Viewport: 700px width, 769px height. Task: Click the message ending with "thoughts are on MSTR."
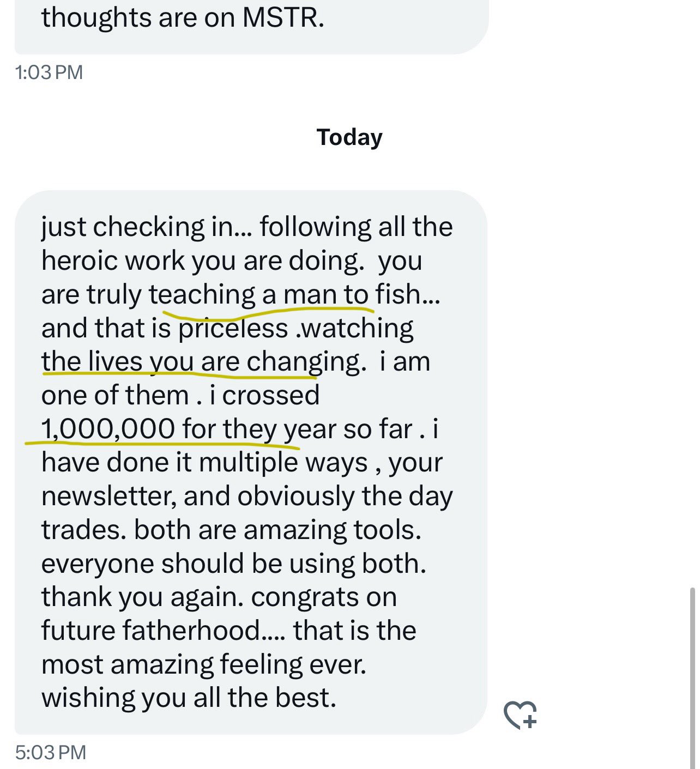click(x=183, y=19)
